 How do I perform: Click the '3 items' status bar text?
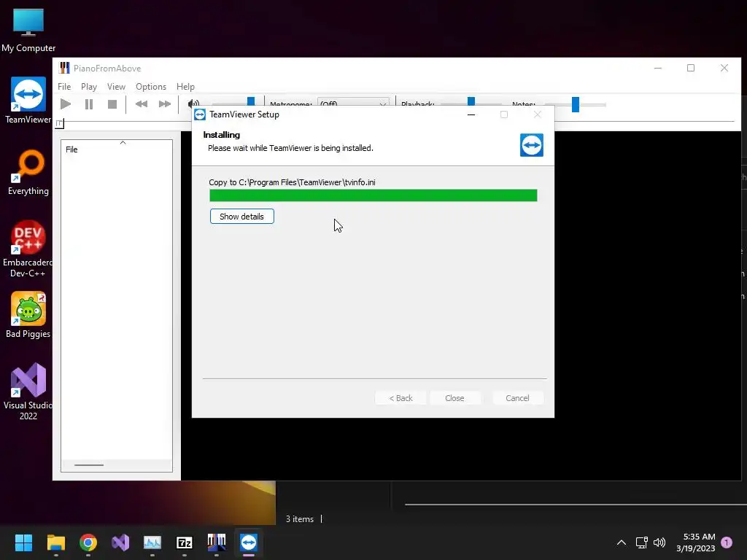click(300, 519)
